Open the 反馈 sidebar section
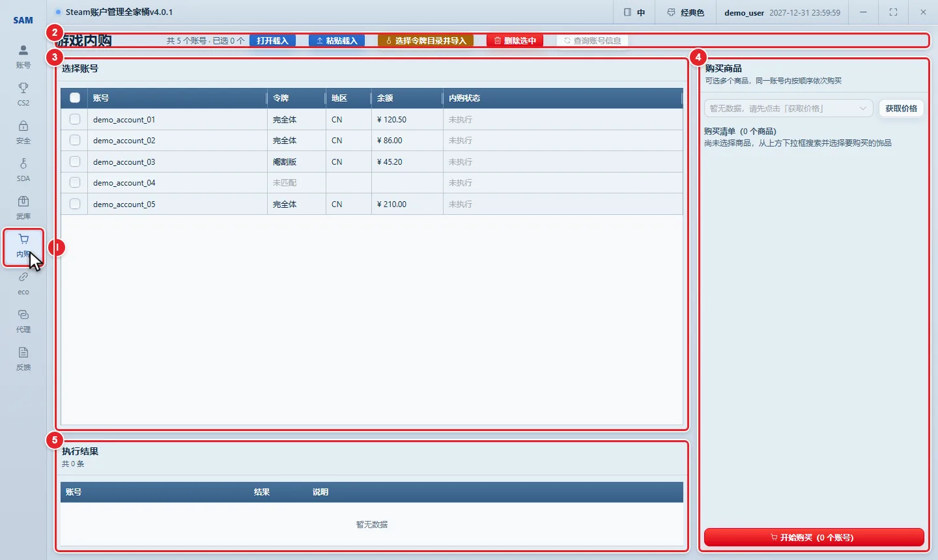Screen dimensions: 938x560 pyautogui.click(x=23, y=359)
